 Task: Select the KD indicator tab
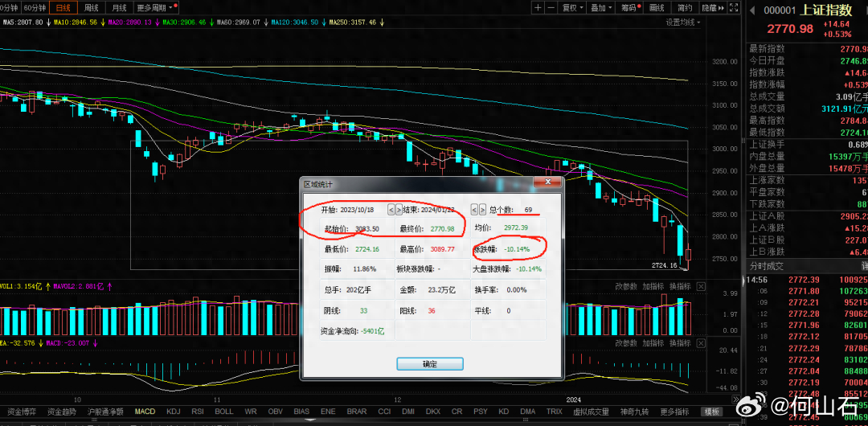pyautogui.click(x=504, y=412)
